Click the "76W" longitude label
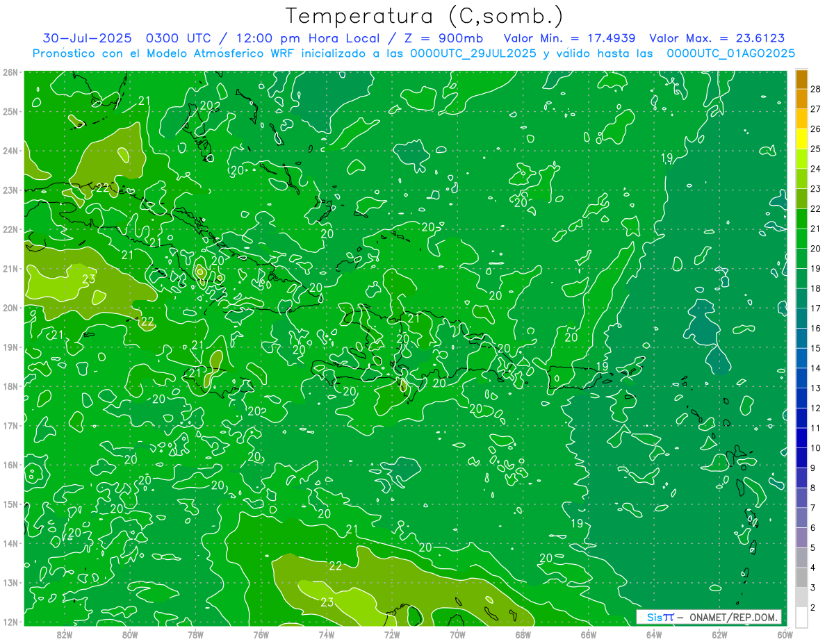Image resolution: width=834 pixels, height=644 pixels. (261, 634)
